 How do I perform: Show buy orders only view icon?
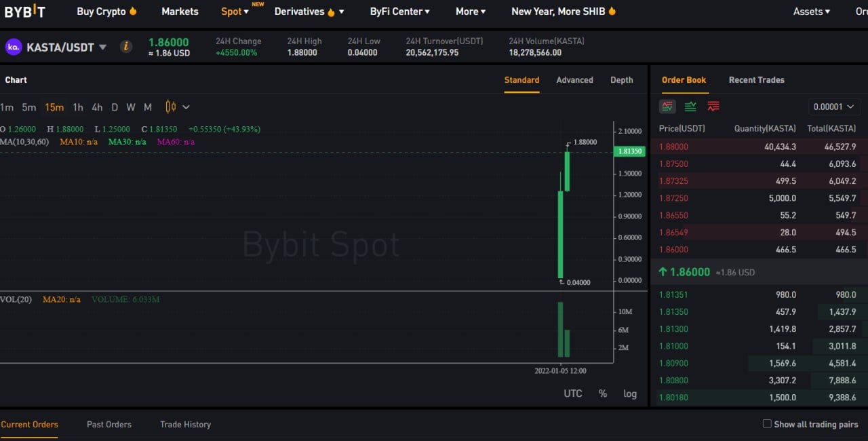[x=690, y=107]
